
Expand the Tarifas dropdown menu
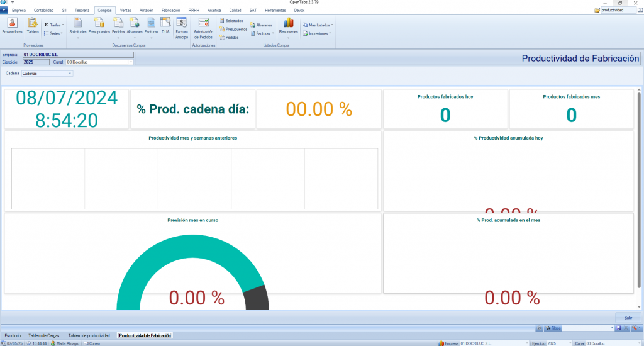pos(54,25)
